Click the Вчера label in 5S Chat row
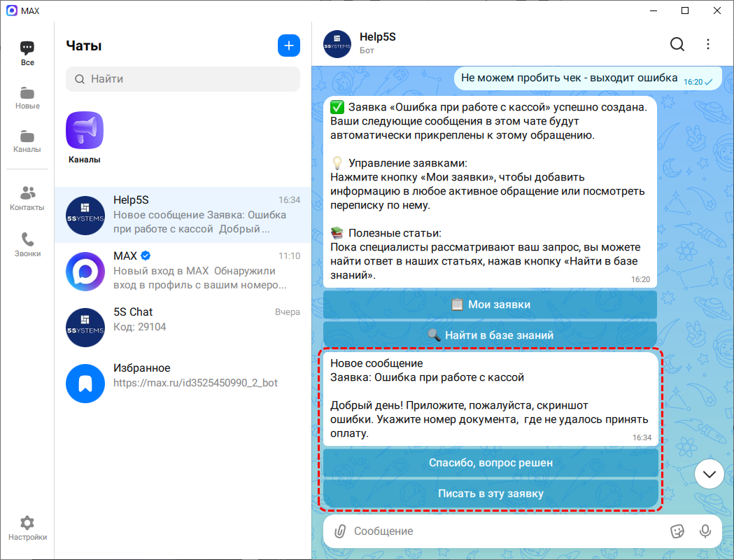 click(x=288, y=312)
